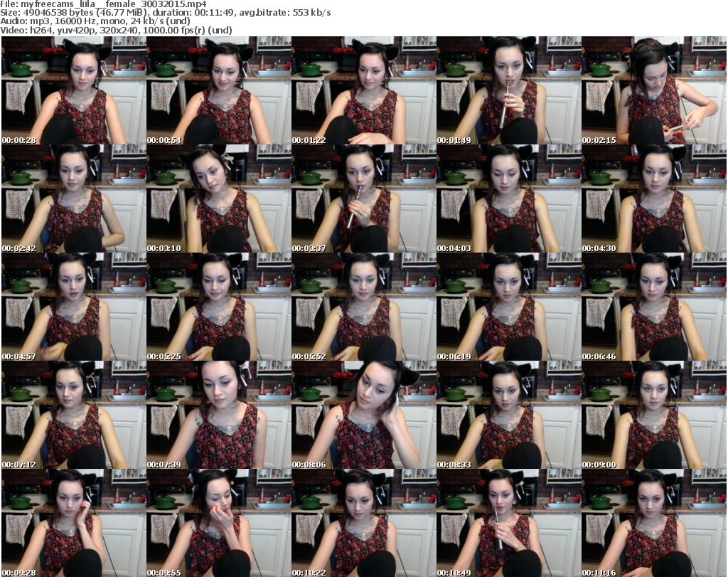The height and width of the screenshot is (577, 728).
Task: View the thumbnail with time 00:10:22
Action: (363, 523)
